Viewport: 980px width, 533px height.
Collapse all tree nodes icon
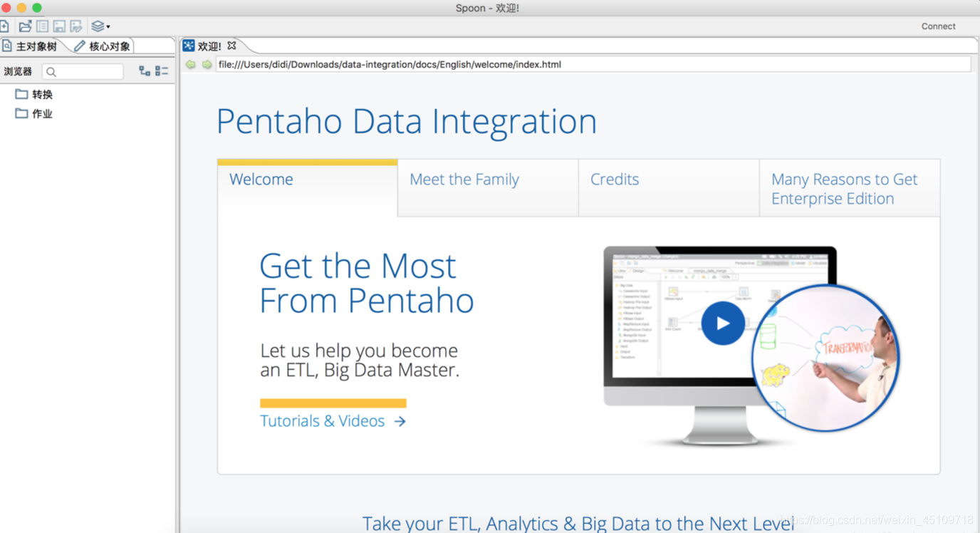[162, 71]
